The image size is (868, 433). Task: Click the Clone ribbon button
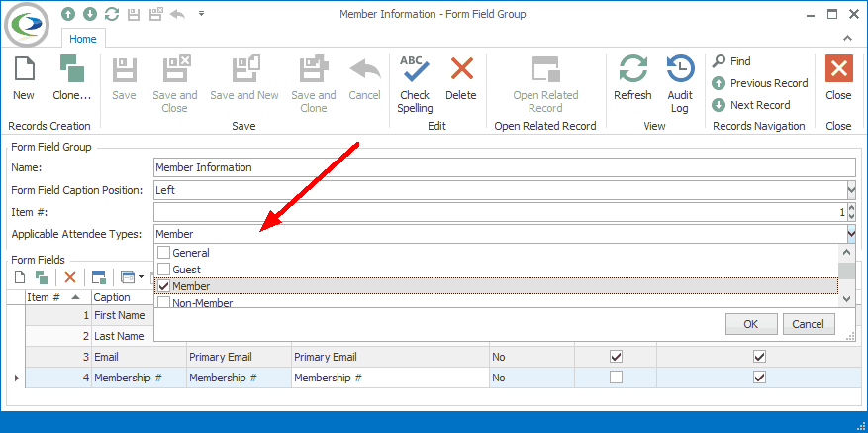click(72, 79)
